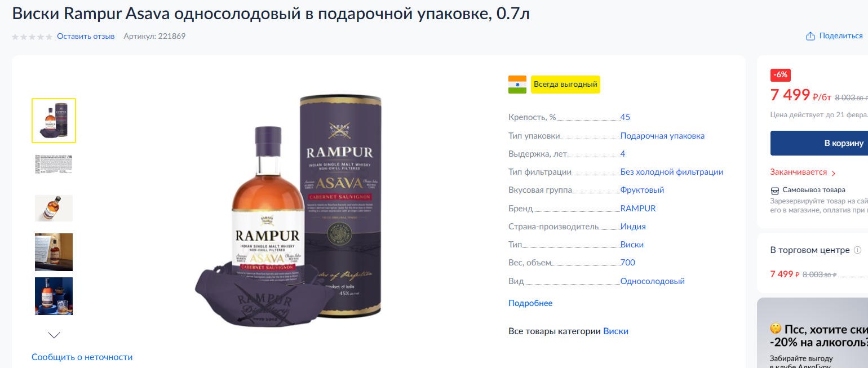Click the India flag icon
This screenshot has height=368, width=868.
[x=517, y=85]
